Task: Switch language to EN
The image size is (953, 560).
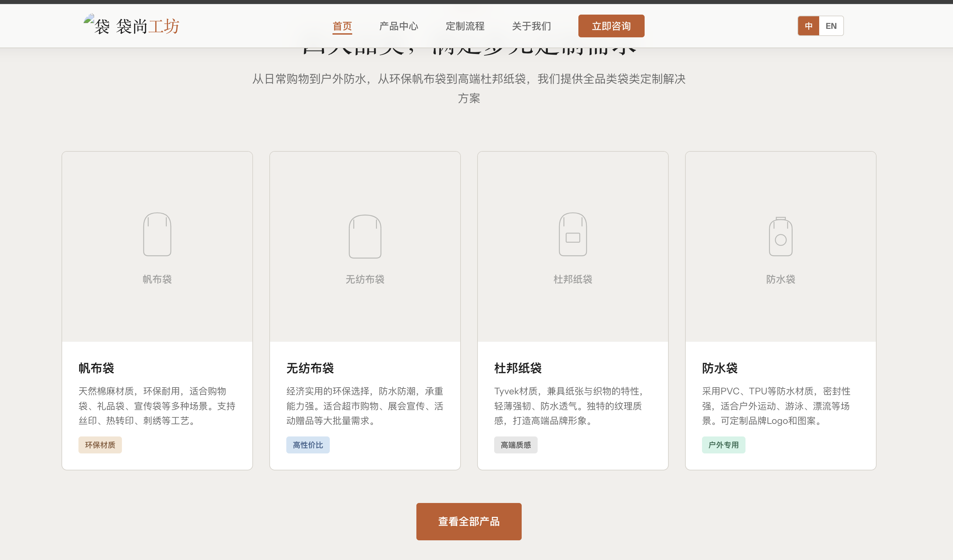Action: [x=831, y=26]
